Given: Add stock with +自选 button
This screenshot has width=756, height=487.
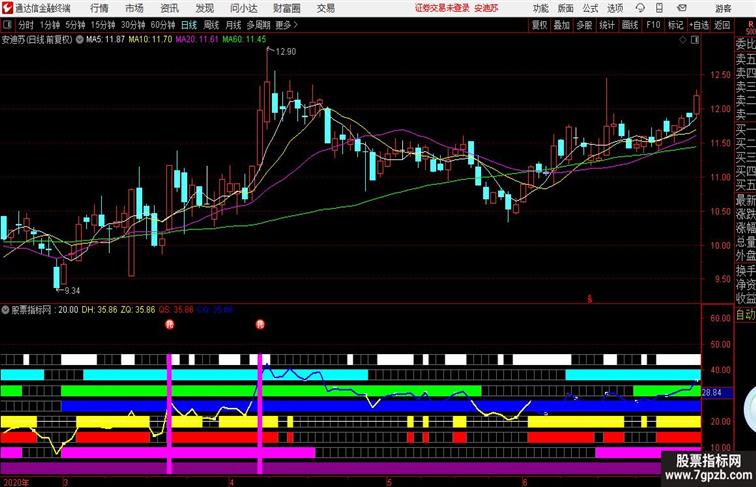Looking at the screenshot, I should click(699, 25).
